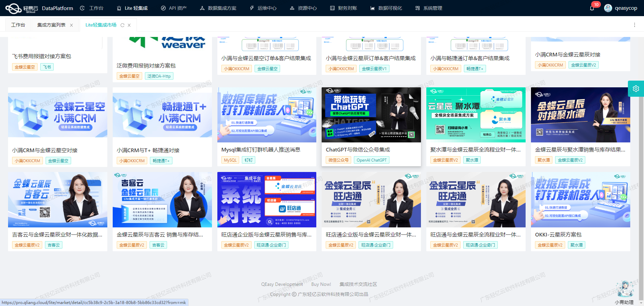
Task: Open the 运维中心 menu
Action: 263,8
